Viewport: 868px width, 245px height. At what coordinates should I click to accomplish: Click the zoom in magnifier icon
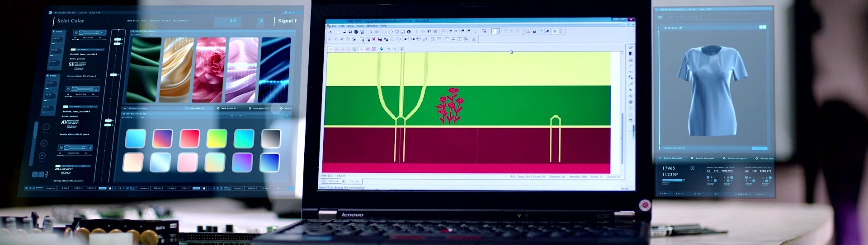pyautogui.click(x=389, y=49)
